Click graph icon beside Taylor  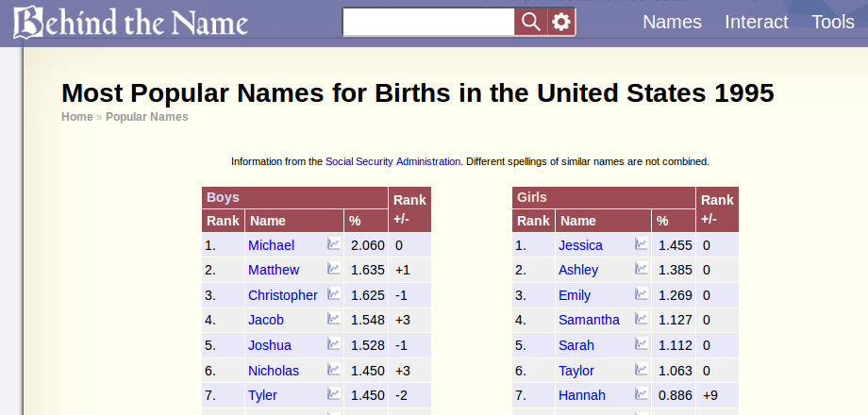pyautogui.click(x=641, y=369)
